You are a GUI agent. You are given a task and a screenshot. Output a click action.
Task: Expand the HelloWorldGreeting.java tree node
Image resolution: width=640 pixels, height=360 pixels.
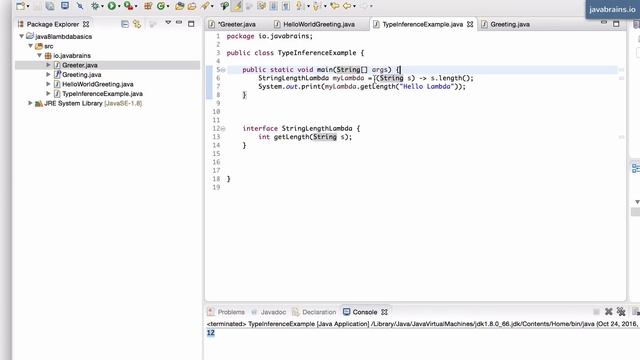click(x=48, y=84)
